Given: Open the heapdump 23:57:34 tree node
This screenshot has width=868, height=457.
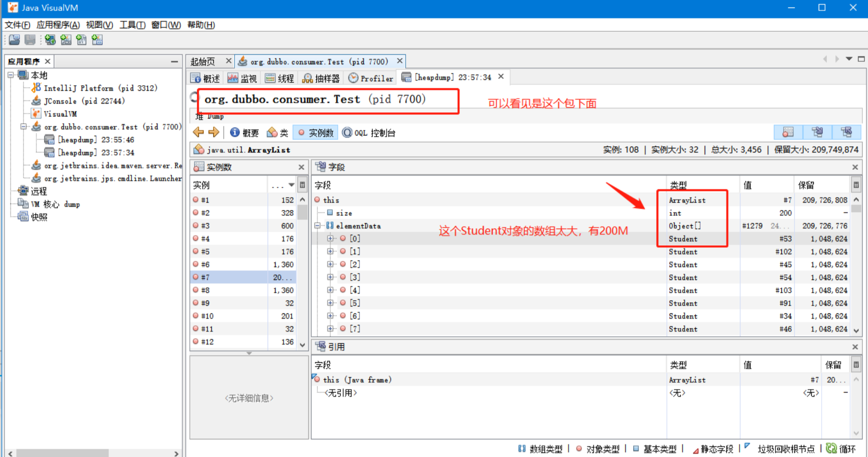Looking at the screenshot, I should click(96, 153).
